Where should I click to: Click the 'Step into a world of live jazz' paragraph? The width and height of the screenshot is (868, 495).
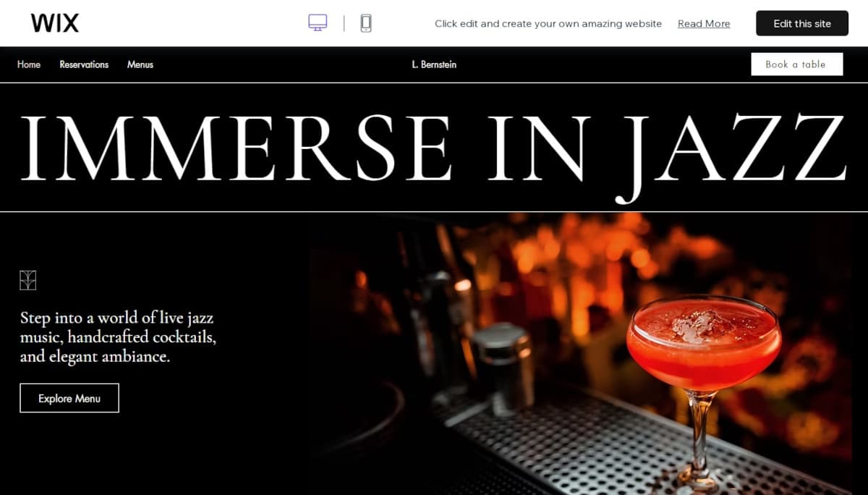(x=118, y=337)
